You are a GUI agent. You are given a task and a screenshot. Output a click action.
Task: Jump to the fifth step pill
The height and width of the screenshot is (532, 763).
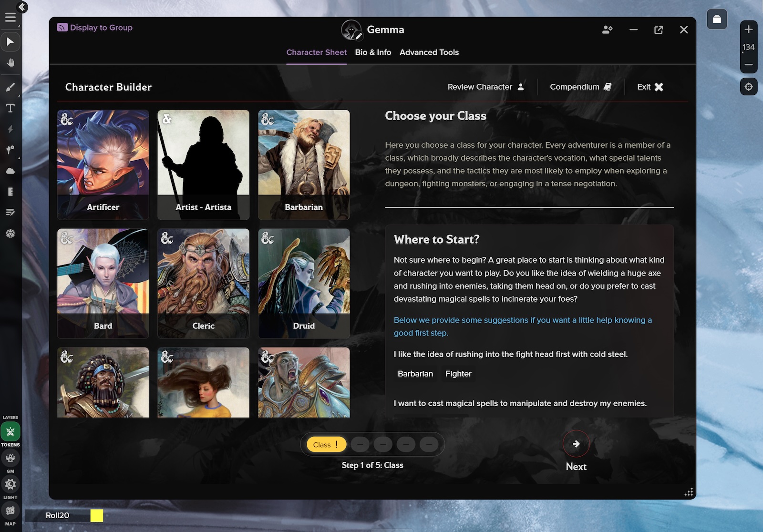429,445
